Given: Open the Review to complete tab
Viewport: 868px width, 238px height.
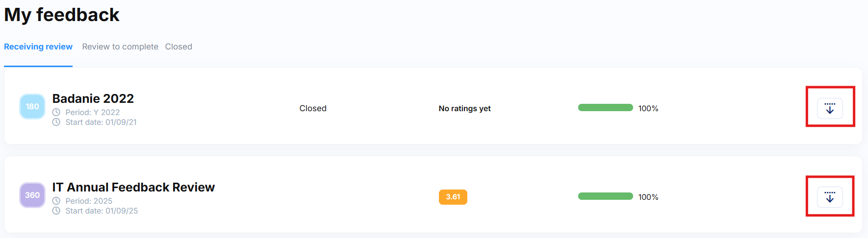Looking at the screenshot, I should [120, 47].
